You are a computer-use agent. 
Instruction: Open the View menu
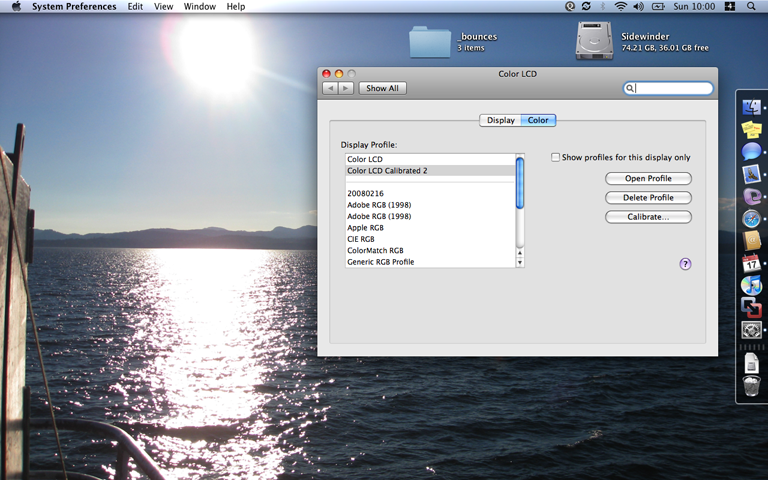[x=163, y=7]
